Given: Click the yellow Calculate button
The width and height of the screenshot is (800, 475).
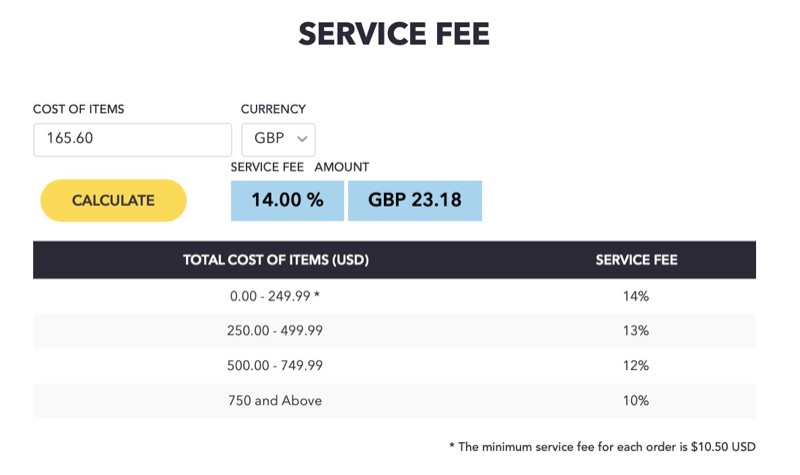Looking at the screenshot, I should 113,201.
